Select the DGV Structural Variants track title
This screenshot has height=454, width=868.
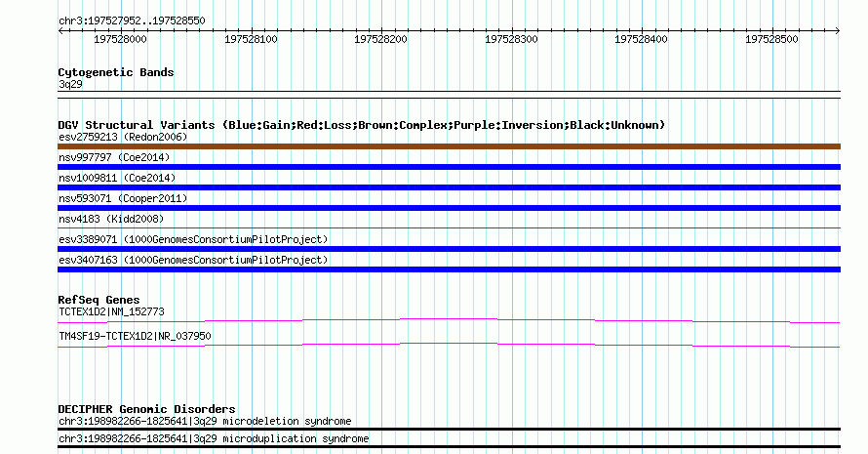[362, 125]
